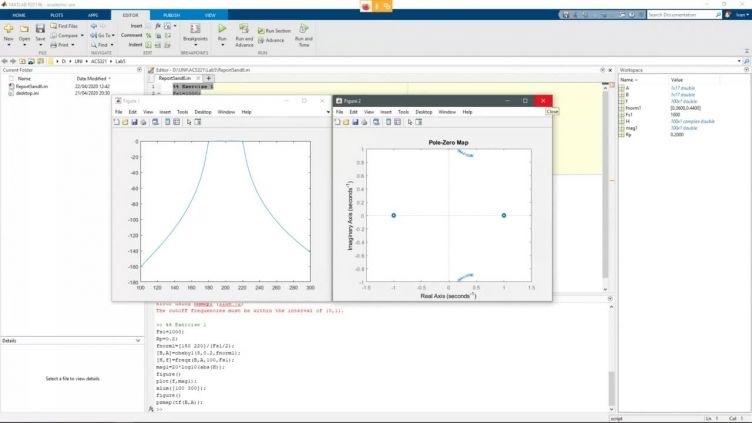Open the Find dropdown in Navigate group
Image resolution: width=752 pixels, height=423 pixels.
(112, 45)
